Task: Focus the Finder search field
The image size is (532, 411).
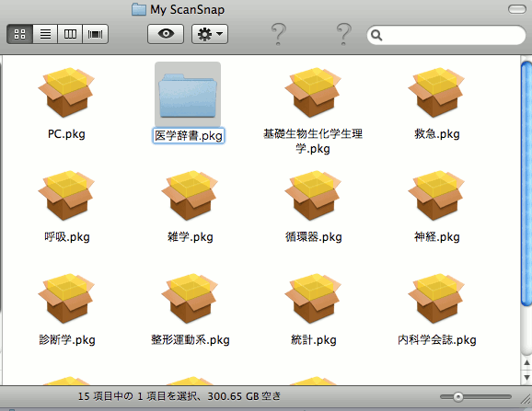Action: (446, 35)
